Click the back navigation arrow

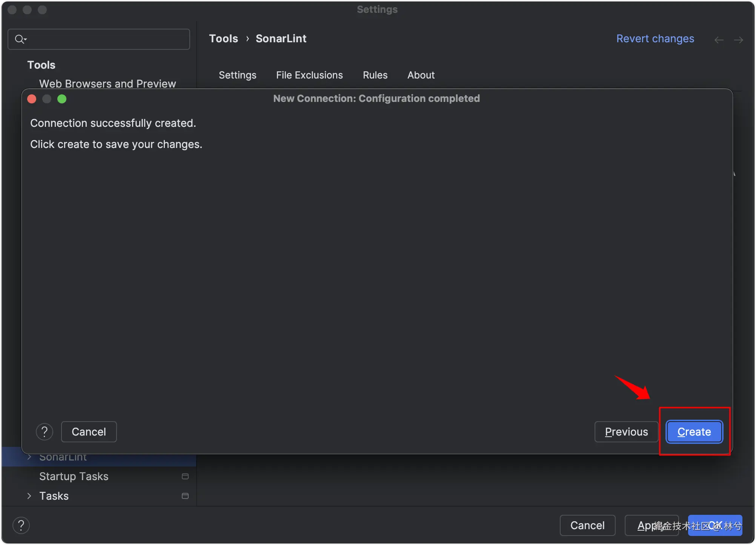[719, 40]
